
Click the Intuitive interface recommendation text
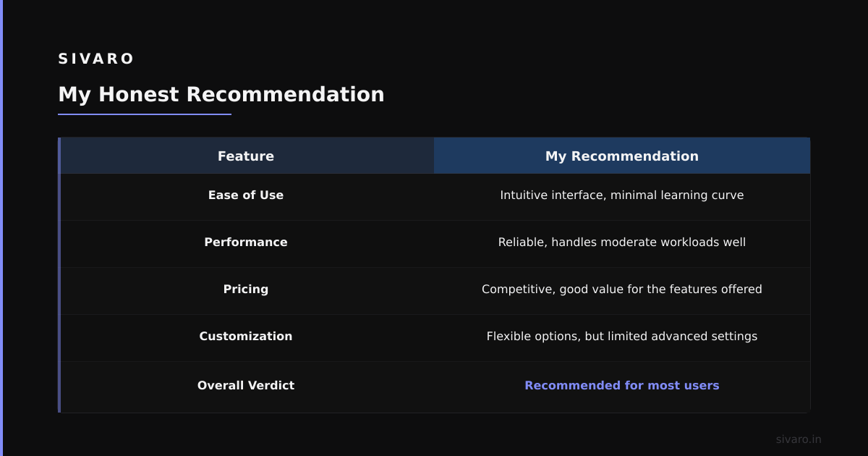coord(622,195)
